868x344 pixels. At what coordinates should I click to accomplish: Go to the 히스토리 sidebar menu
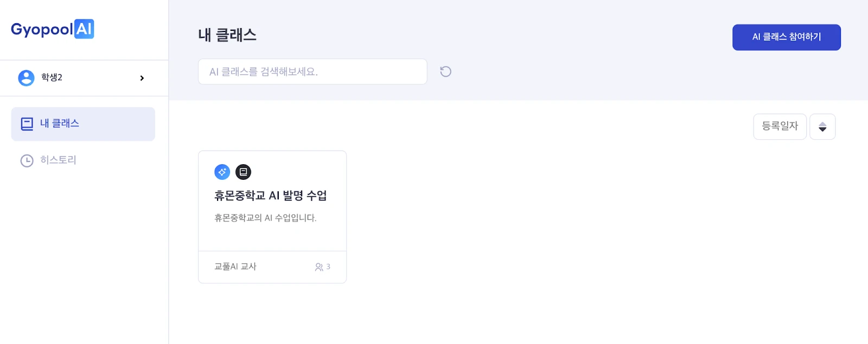click(58, 160)
